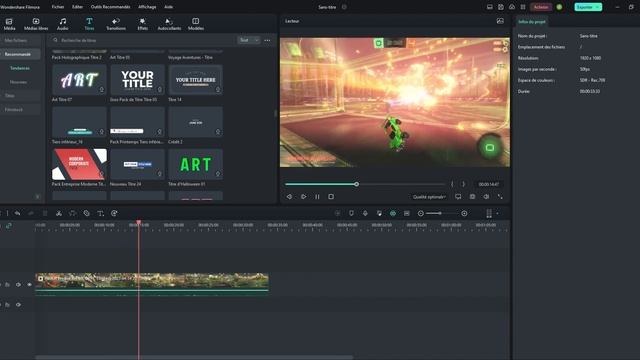The width and height of the screenshot is (640, 360).
Task: Select the Titre 14 thumbnail
Action: point(195,80)
